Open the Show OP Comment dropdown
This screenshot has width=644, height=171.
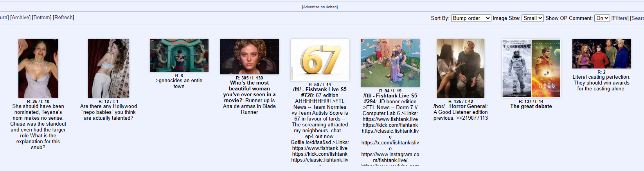click(x=602, y=18)
